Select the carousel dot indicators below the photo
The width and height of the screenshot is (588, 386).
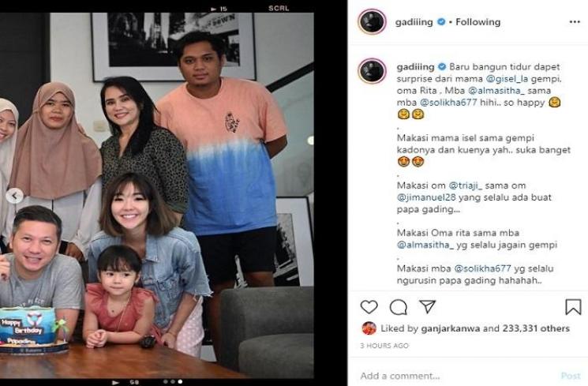[173, 382]
